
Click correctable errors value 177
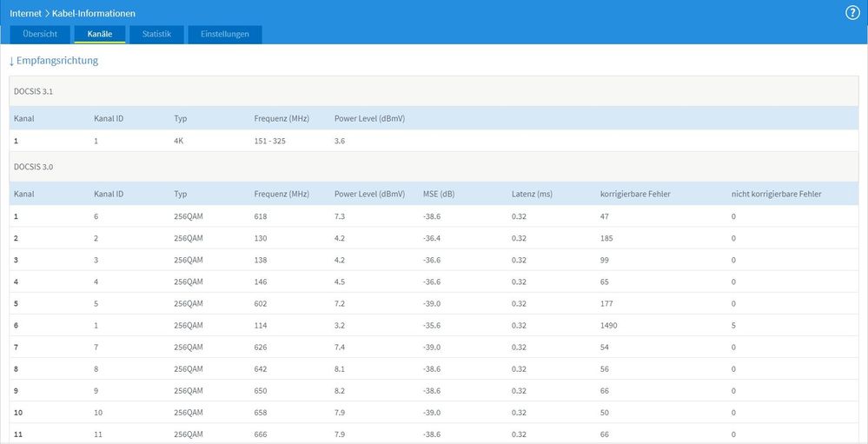tap(606, 303)
